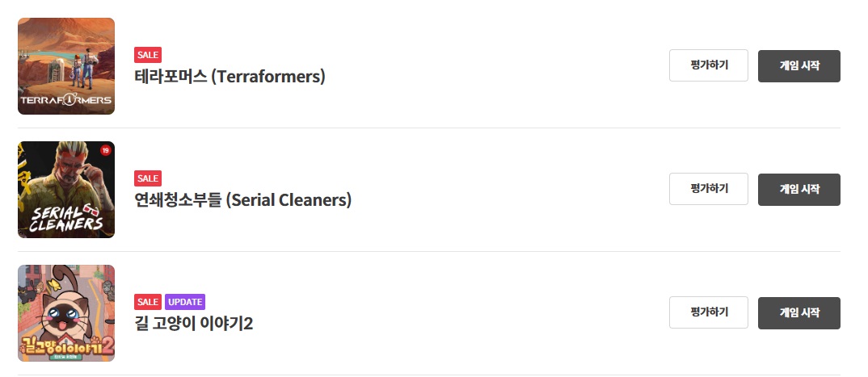Click the SALE badge above Serial Cleaners title
This screenshot has height=377, width=868.
[148, 178]
